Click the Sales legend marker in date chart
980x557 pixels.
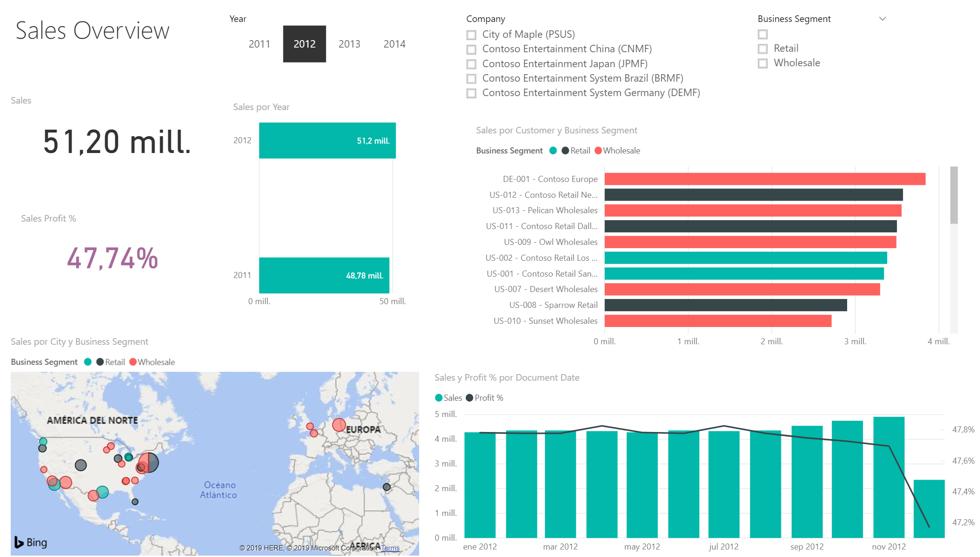click(438, 398)
